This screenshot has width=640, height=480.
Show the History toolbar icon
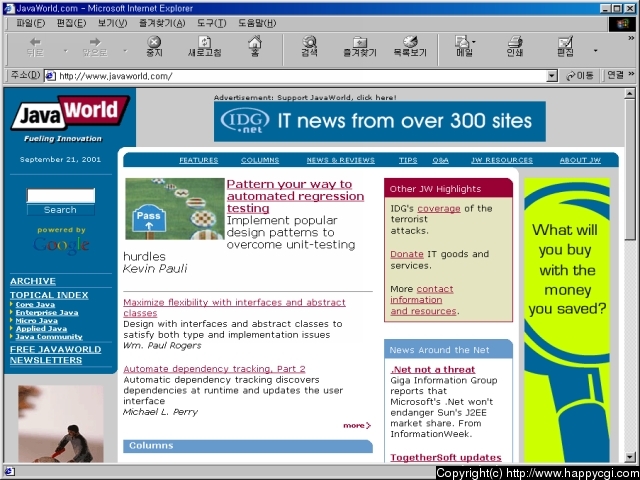(410, 47)
